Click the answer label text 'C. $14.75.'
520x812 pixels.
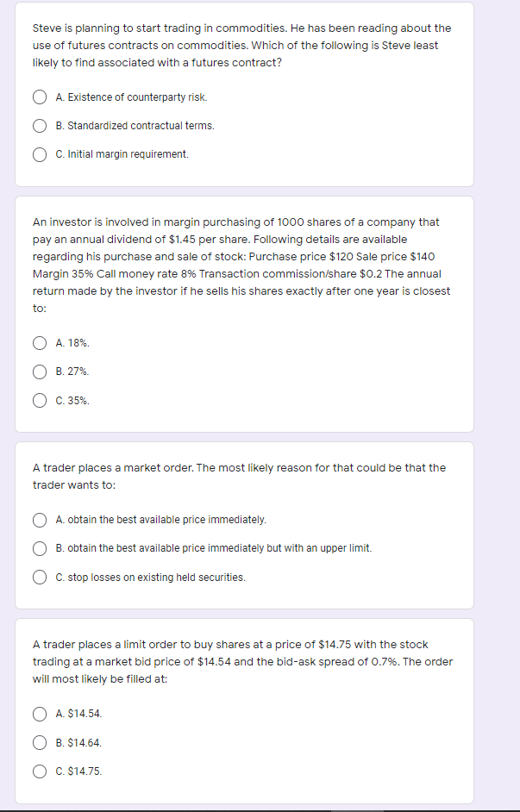click(x=78, y=771)
